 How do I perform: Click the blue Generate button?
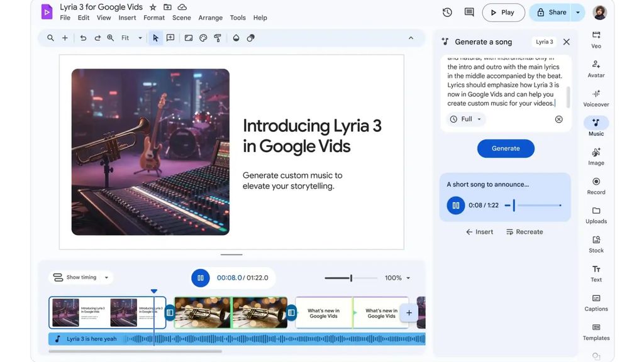[506, 148]
